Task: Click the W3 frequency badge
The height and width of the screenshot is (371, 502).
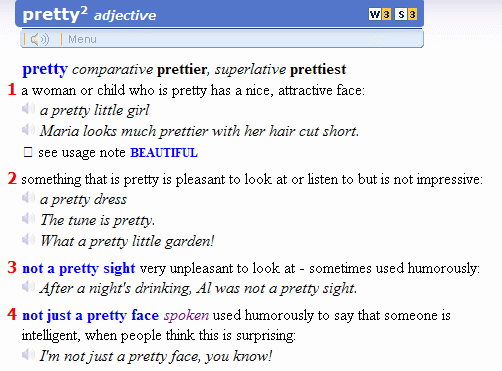Action: tap(380, 14)
